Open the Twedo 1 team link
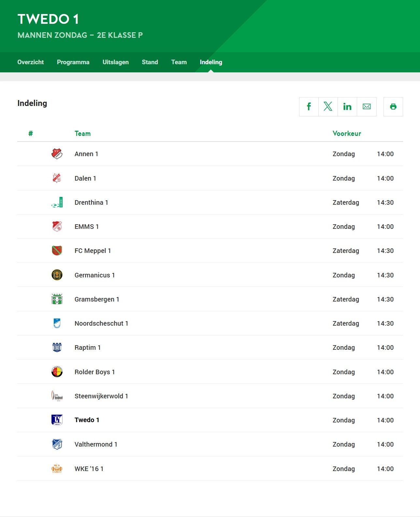420x517 pixels. pos(87,420)
